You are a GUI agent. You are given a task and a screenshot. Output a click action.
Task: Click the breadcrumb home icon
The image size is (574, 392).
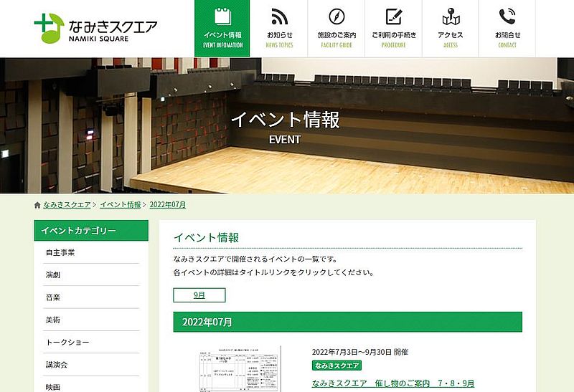click(37, 205)
